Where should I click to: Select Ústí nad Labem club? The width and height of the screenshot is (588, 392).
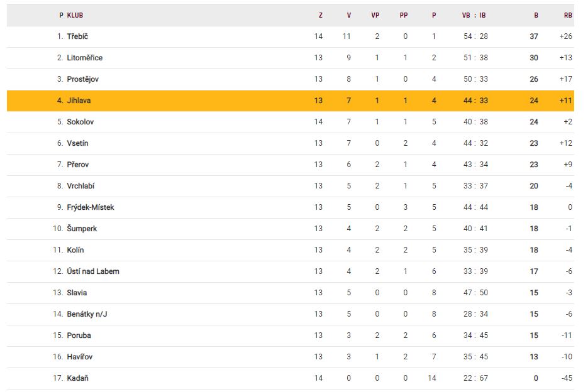(93, 271)
